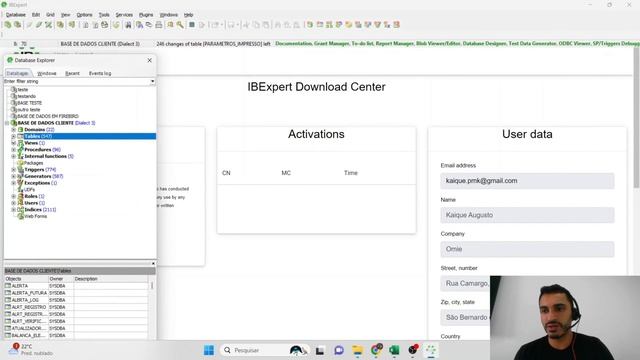The image size is (640, 360).
Task: Click the Documentation link
Action: tap(293, 44)
